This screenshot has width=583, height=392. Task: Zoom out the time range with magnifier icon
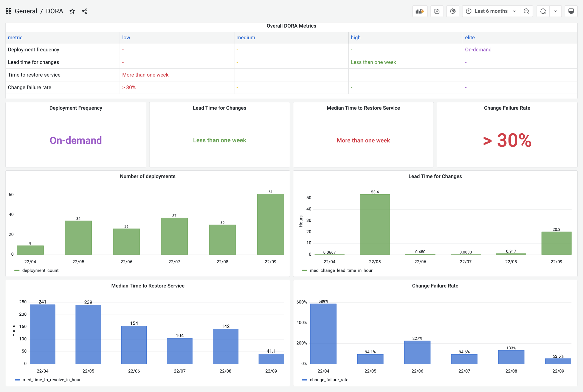[x=526, y=11]
